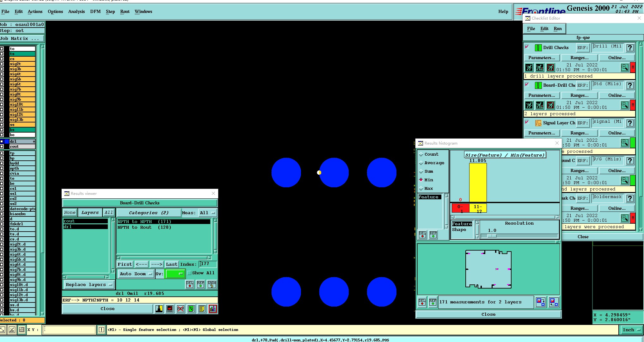Select 'NPTH to Rout (128)' category
The image size is (644, 342).
(163, 227)
